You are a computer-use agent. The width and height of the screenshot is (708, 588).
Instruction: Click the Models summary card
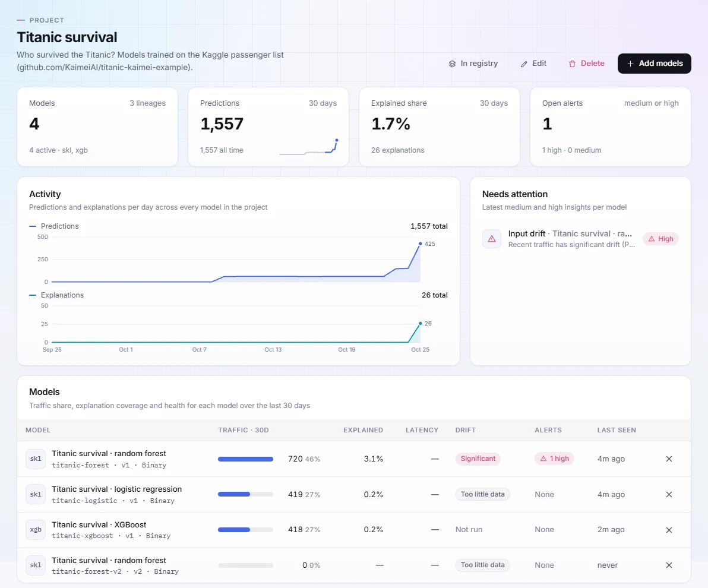coord(97,127)
